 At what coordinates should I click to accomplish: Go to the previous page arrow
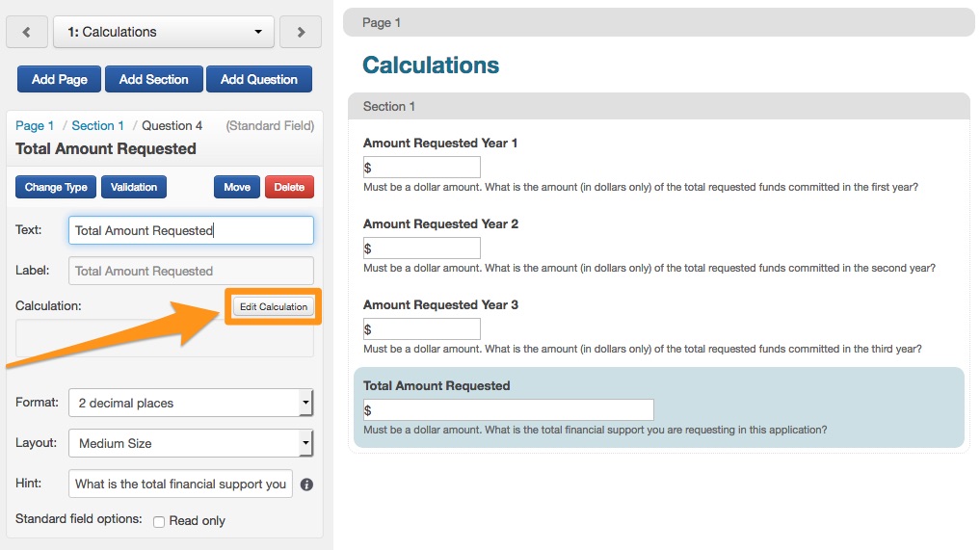27,32
